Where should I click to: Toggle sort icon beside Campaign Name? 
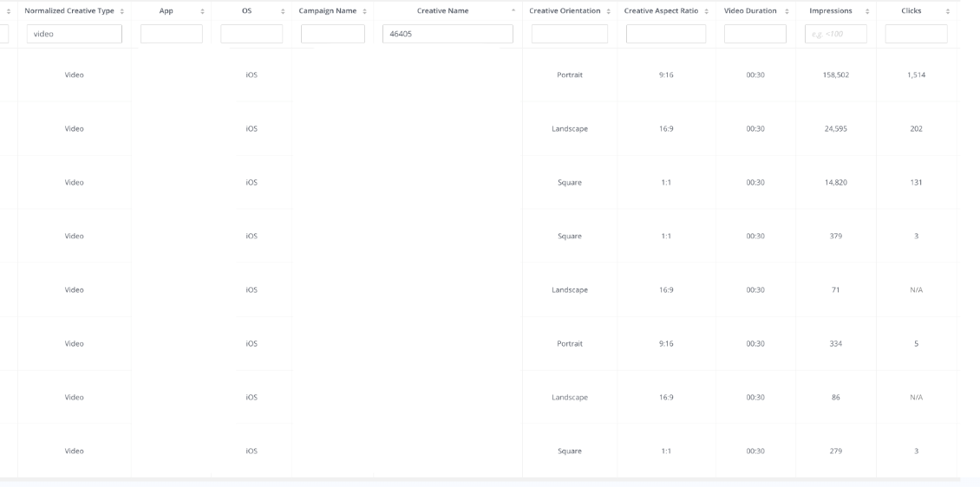click(364, 11)
